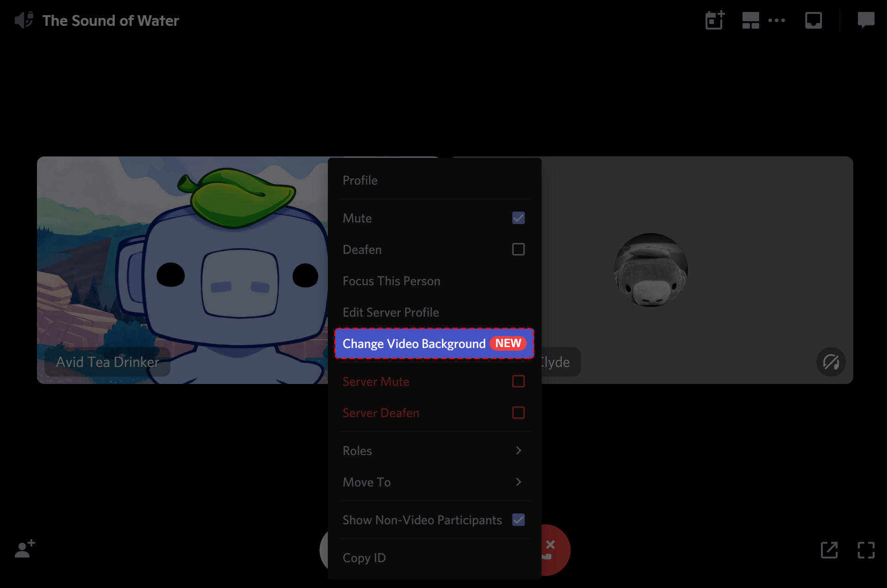Expand the Move To submenu

433,482
